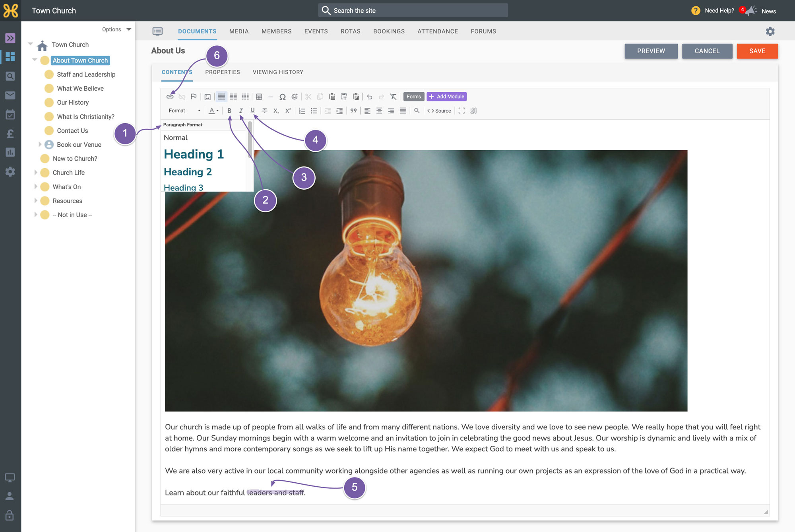The width and height of the screenshot is (795, 532).
Task: Toggle bold formatting
Action: [x=229, y=111]
